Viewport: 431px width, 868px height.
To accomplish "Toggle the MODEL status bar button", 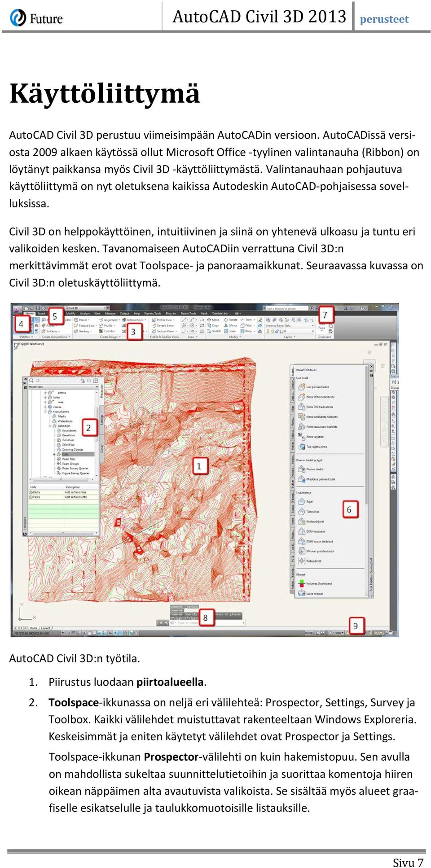I will click(x=310, y=633).
